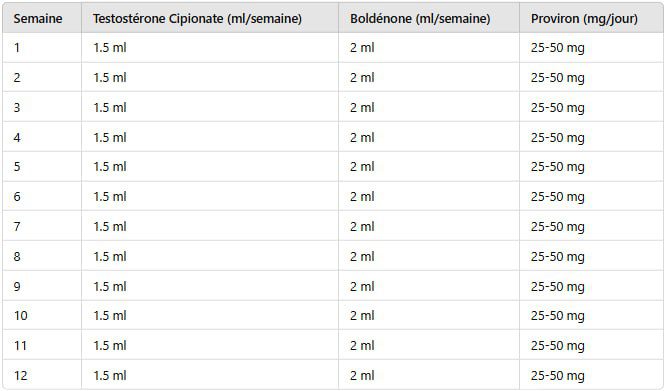Click the week 5 row number

tap(42, 166)
